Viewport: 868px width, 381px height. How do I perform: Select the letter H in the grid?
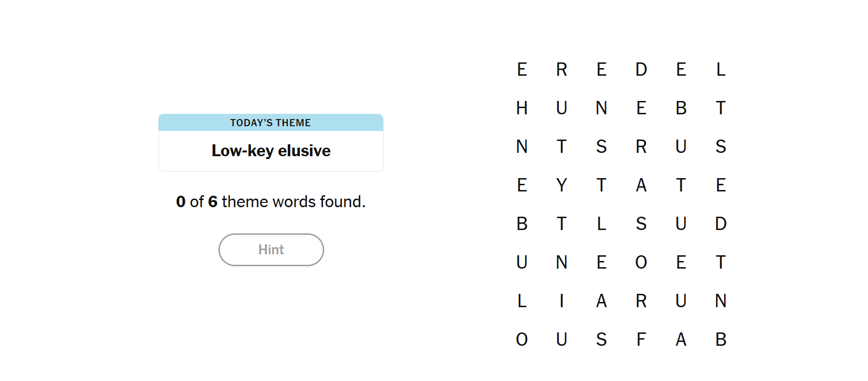[x=522, y=108]
